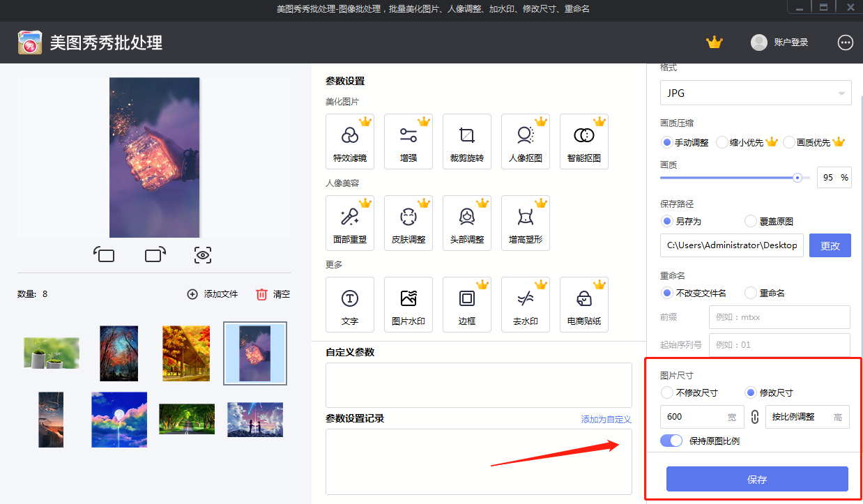Choose 覆盖原图 overwrite option
This screenshot has height=504, width=863.
pyautogui.click(x=751, y=221)
